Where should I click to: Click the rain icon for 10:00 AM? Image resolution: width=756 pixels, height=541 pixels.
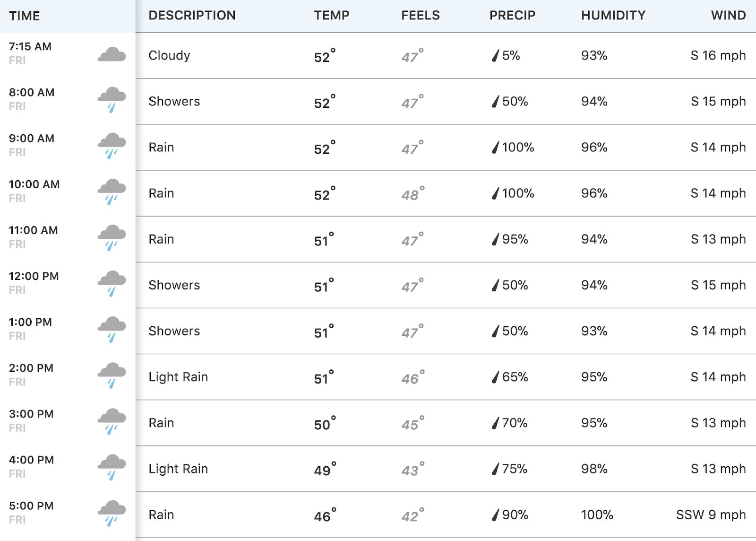pos(112,192)
